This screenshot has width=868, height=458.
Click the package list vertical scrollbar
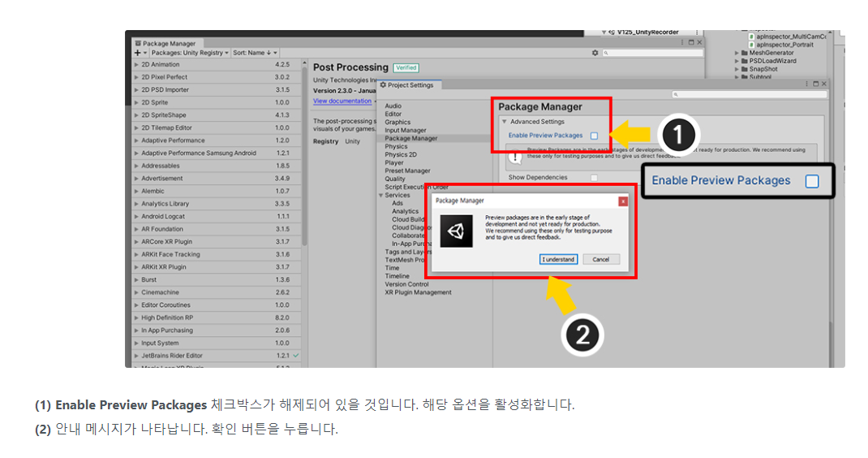click(304, 155)
